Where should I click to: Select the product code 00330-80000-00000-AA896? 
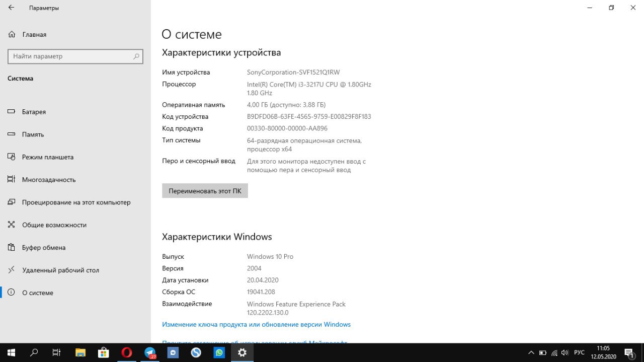click(x=287, y=128)
